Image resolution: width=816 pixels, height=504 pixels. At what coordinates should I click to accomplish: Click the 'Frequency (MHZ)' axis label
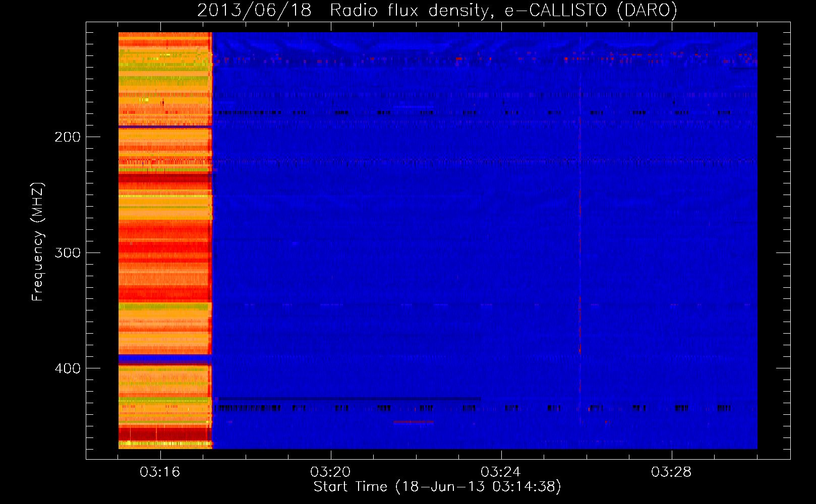point(38,241)
